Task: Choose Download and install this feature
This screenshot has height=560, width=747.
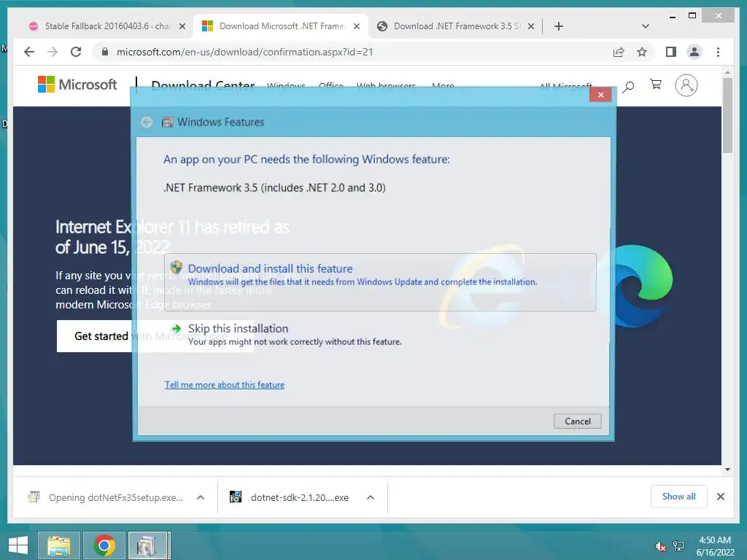Action: [x=379, y=282]
